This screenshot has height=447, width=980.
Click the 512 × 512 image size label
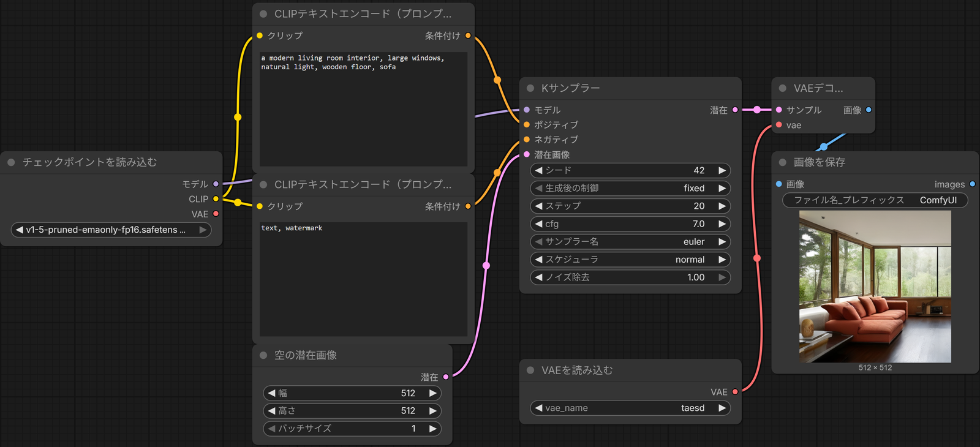point(875,368)
